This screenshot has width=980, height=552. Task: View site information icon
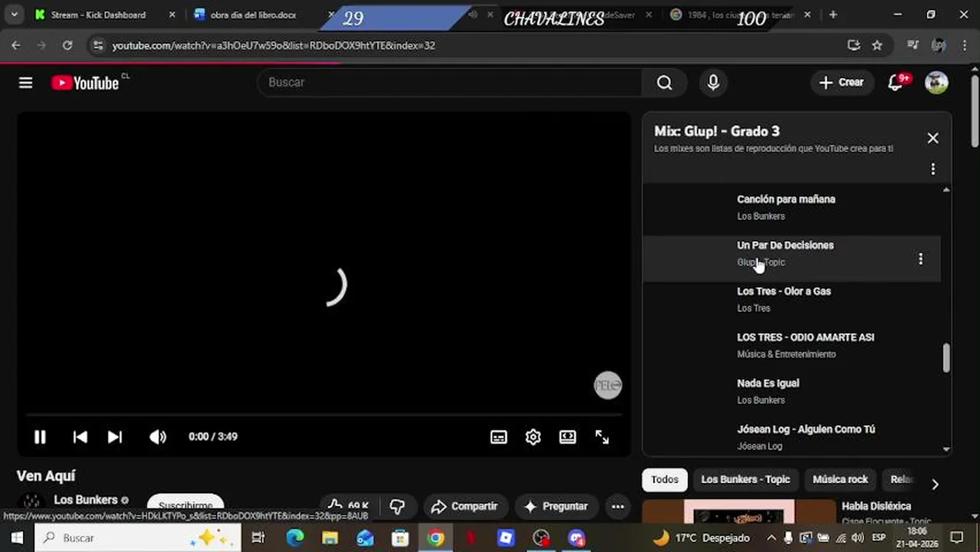(97, 45)
